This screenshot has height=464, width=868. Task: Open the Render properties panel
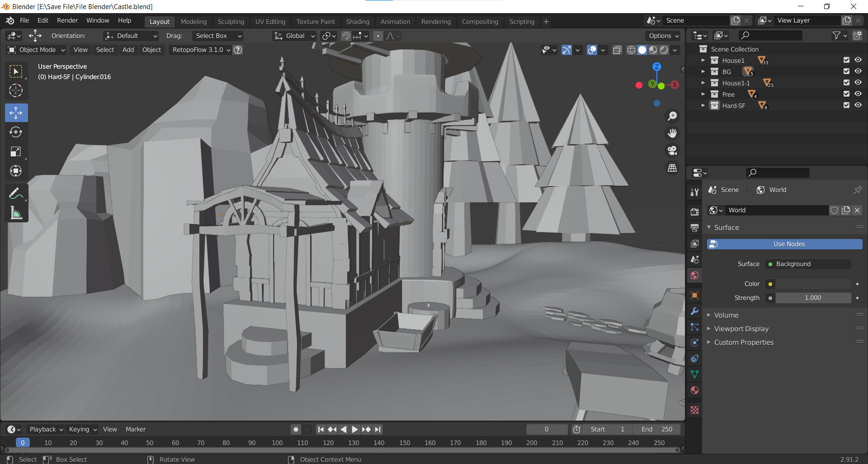695,211
